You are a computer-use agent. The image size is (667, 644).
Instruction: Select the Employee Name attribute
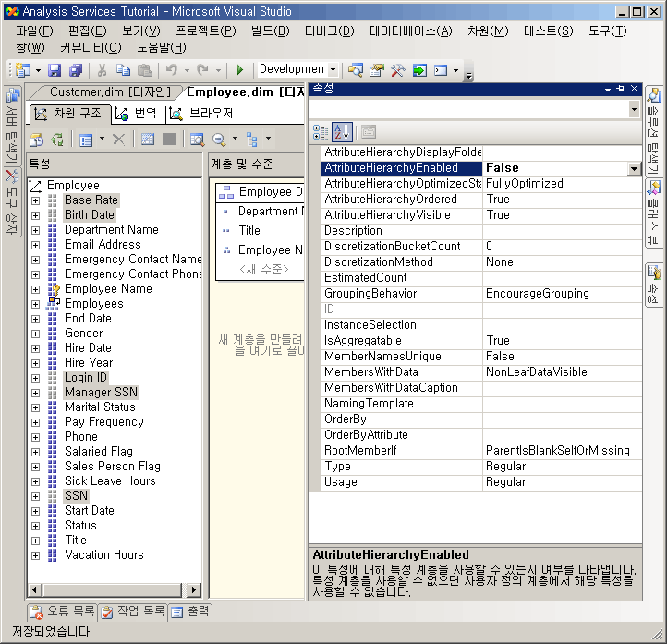pos(108,289)
